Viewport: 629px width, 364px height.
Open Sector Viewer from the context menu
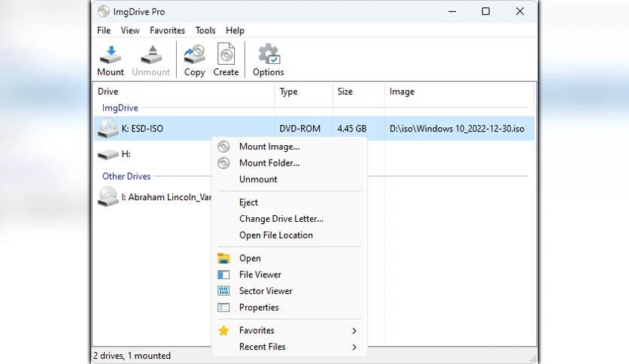pos(265,291)
